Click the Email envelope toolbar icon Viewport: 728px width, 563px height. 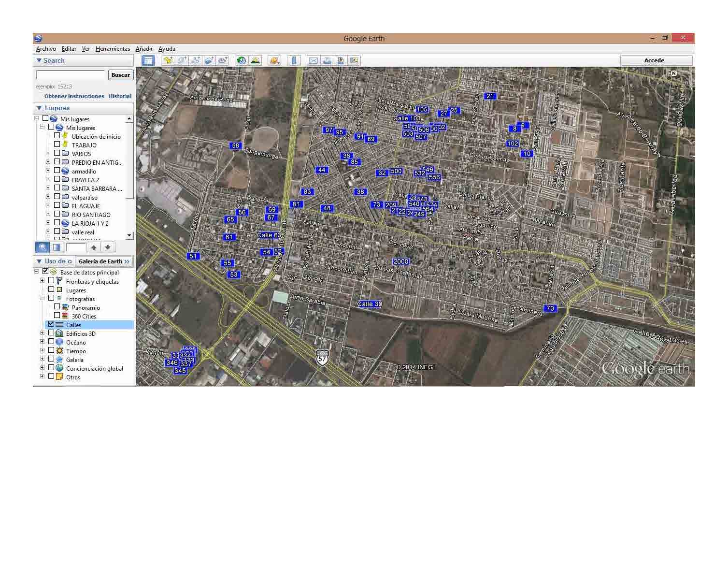pyautogui.click(x=313, y=60)
